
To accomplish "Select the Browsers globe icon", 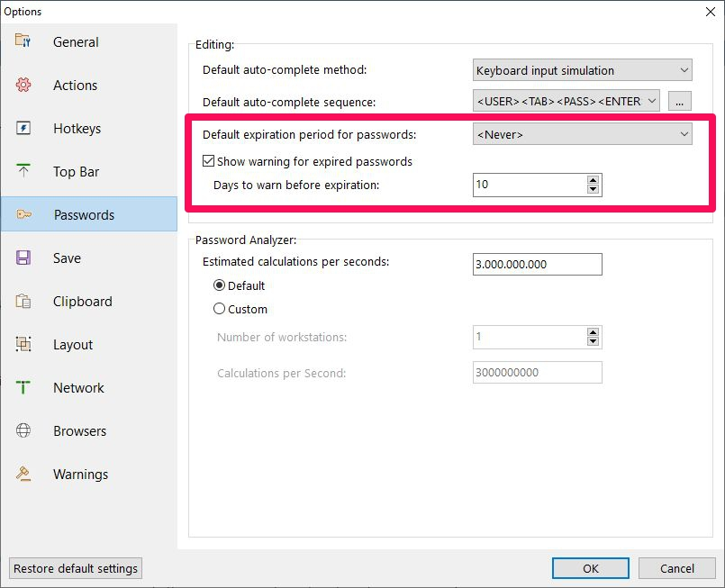I will click(23, 430).
